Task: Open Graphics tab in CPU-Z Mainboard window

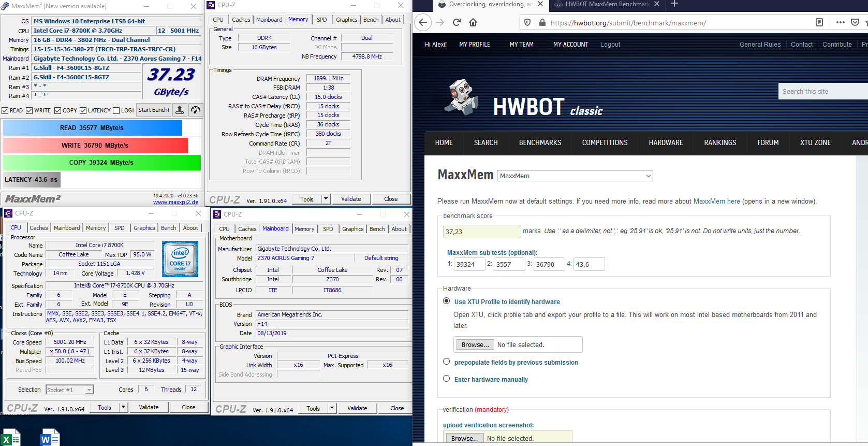Action: tap(353, 229)
